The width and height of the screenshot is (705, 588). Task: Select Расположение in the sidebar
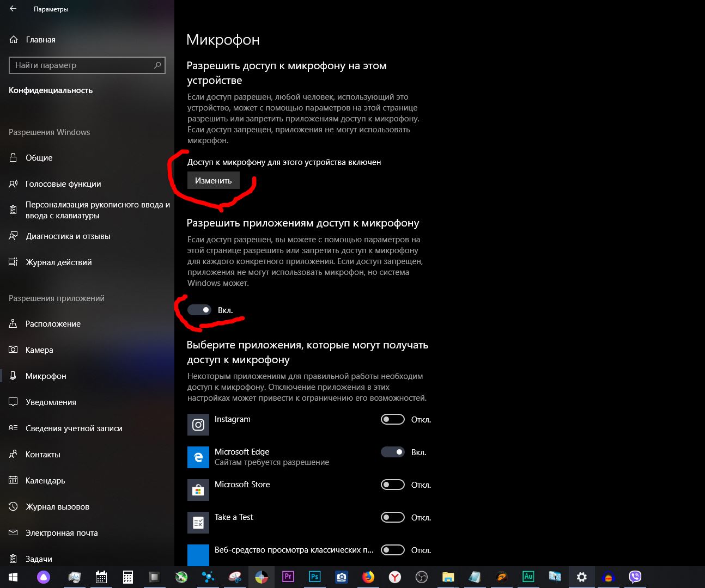pyautogui.click(x=53, y=324)
